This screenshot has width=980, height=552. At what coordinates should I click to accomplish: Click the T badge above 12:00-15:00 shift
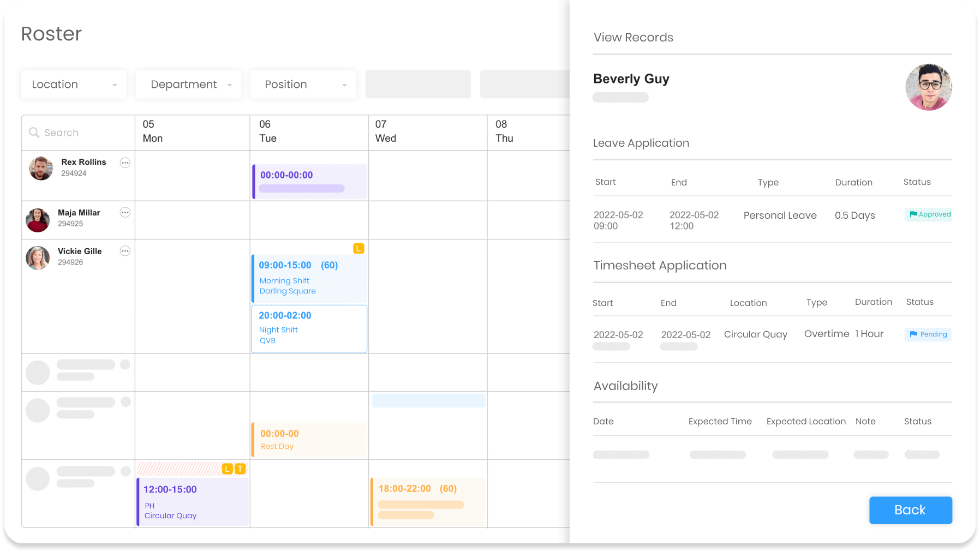(240, 469)
